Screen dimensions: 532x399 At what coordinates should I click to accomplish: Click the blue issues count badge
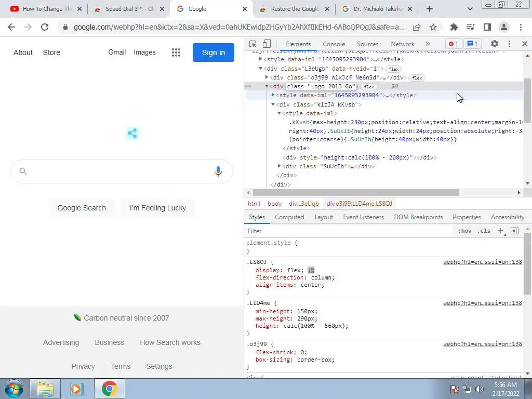[473, 44]
